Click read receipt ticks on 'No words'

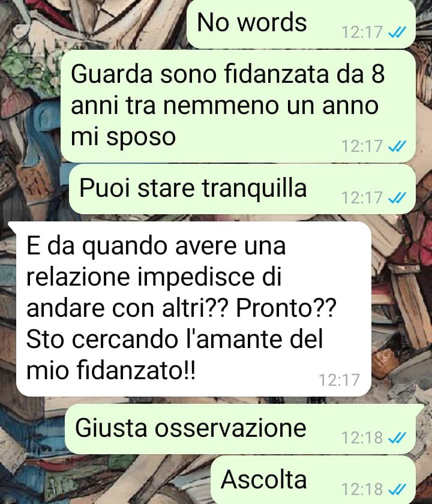pos(397,32)
